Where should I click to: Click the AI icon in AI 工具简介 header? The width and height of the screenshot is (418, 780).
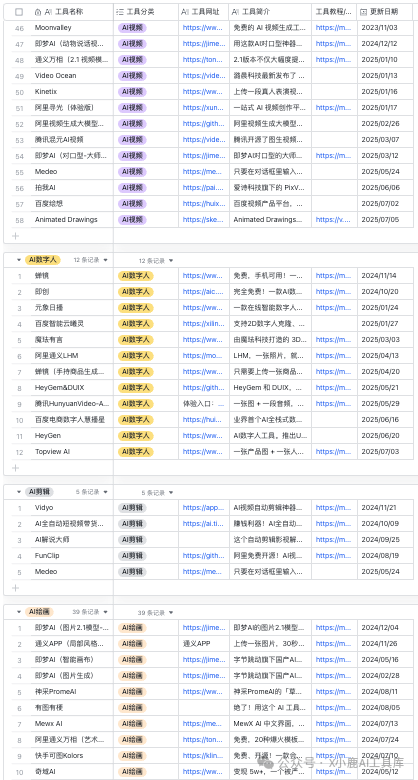tap(236, 11)
